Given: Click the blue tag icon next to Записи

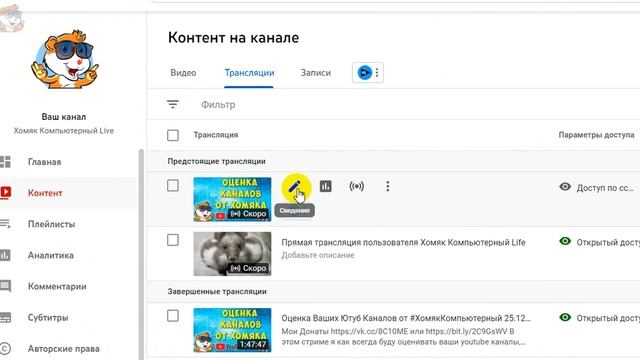Looking at the screenshot, I should coord(364,73).
